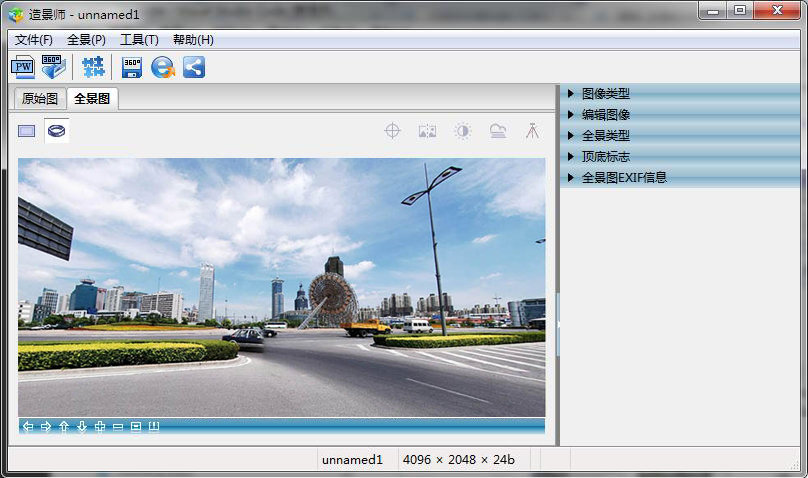Click the puzzle-piece stitch icon

(x=93, y=67)
